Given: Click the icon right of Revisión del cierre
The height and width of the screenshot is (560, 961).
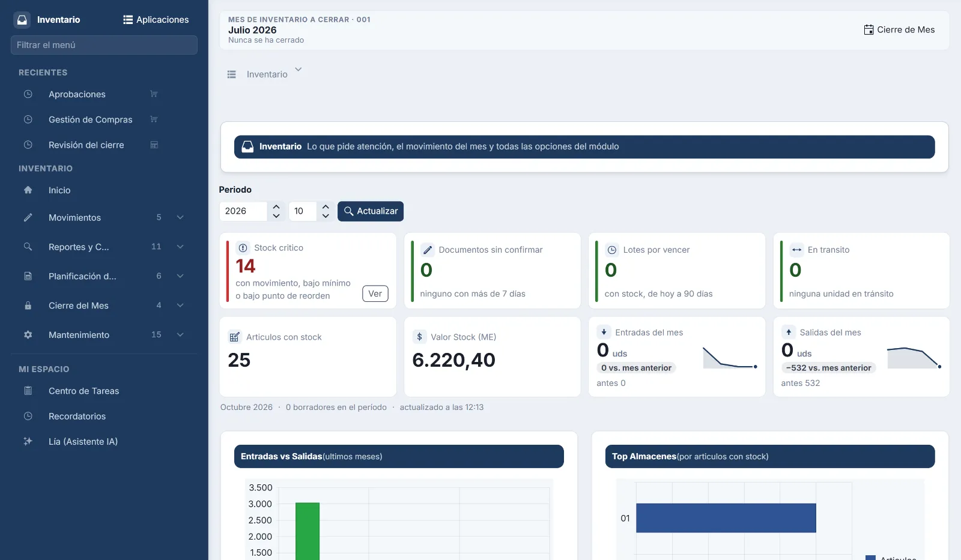Looking at the screenshot, I should (x=154, y=145).
